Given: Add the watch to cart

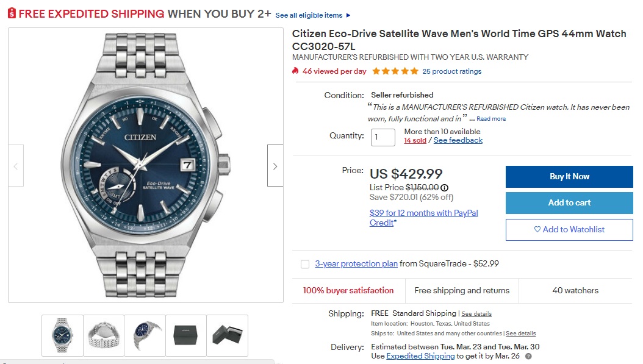Looking at the screenshot, I should coord(569,202).
